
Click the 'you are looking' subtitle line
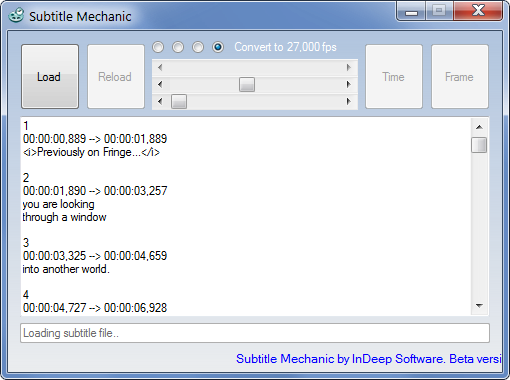click(58, 204)
